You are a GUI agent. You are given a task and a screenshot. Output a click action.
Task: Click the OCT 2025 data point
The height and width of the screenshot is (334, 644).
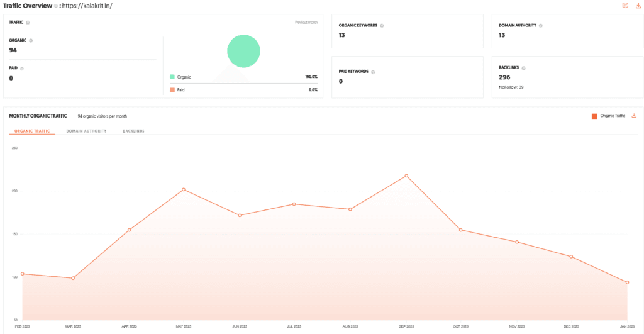461,230
